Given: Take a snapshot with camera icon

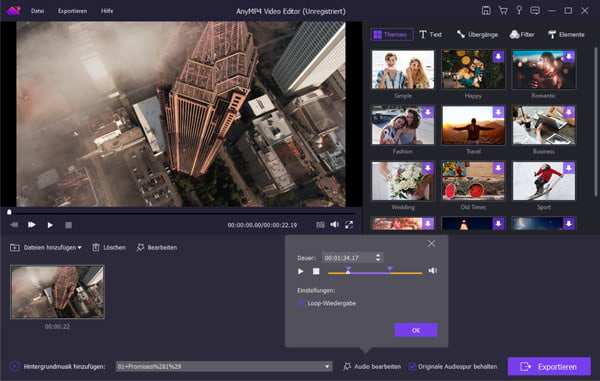Looking at the screenshot, I should pyautogui.click(x=320, y=225).
